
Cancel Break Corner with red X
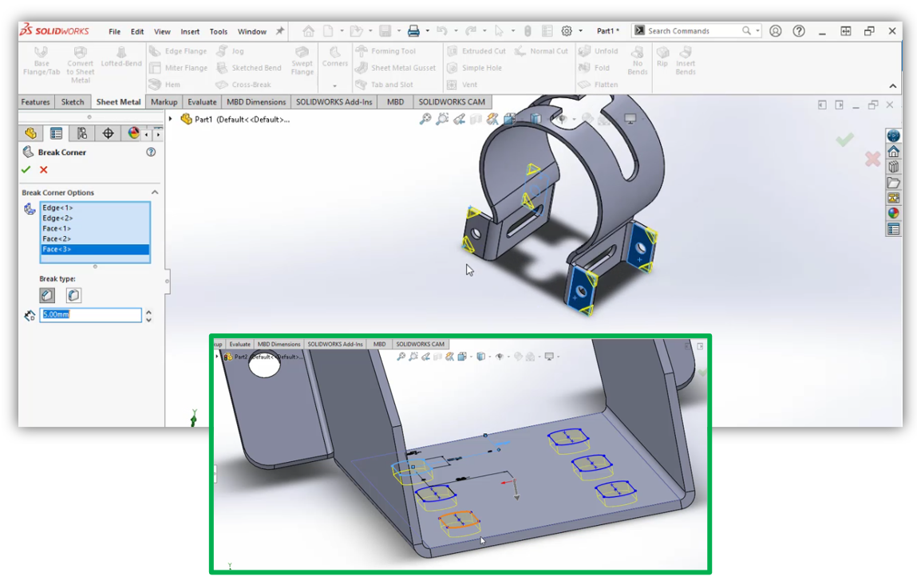click(x=43, y=169)
